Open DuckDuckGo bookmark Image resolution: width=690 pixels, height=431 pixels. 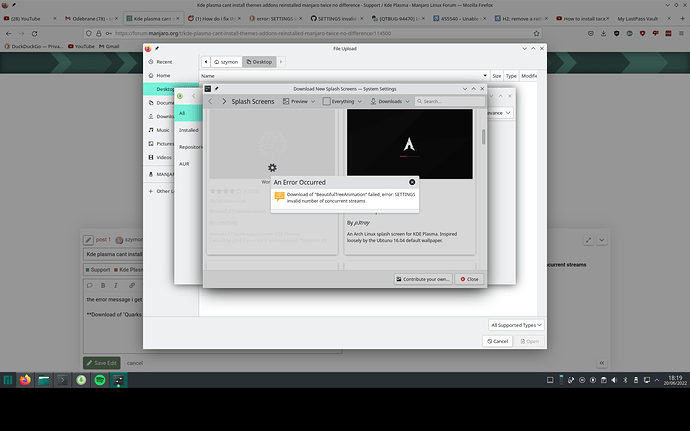[x=33, y=46]
